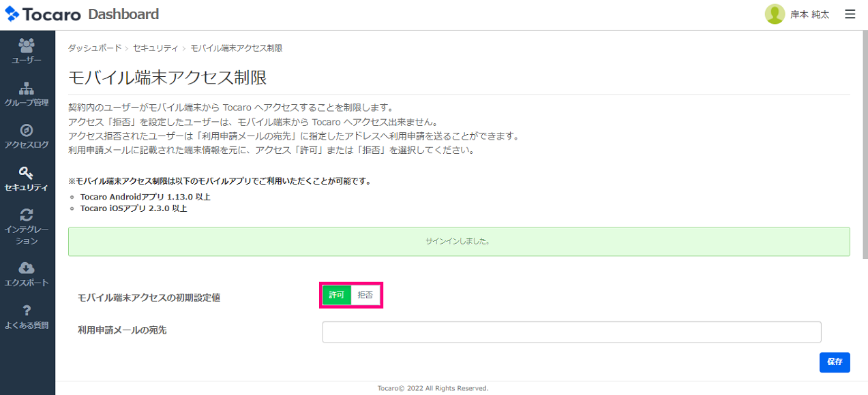The height and width of the screenshot is (395, 868).
Task: Click the 保存 save button
Action: [x=835, y=362]
